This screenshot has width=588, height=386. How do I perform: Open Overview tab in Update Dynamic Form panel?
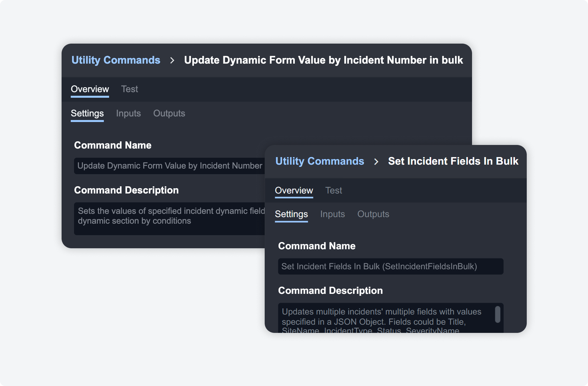90,89
